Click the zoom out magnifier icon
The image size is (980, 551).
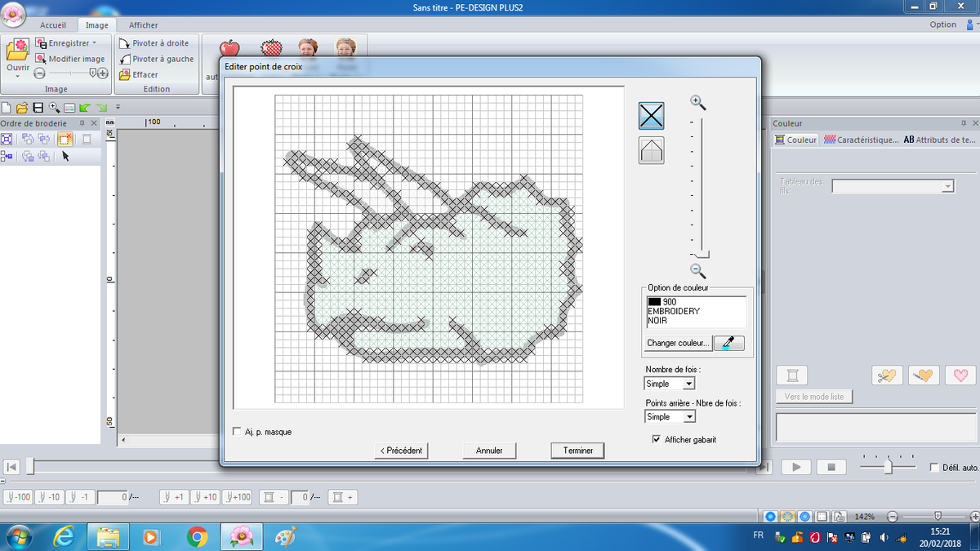tap(697, 271)
